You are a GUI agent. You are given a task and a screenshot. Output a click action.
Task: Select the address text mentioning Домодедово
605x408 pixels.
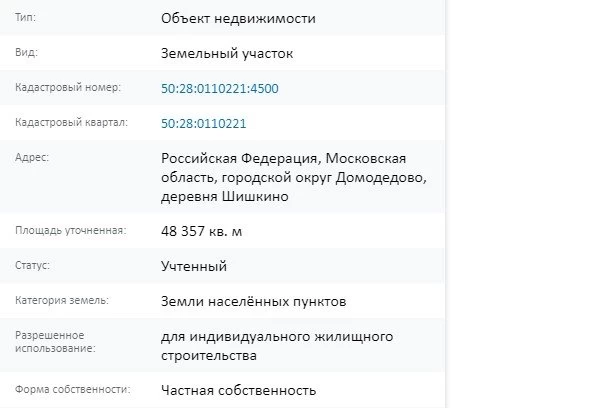click(x=294, y=178)
